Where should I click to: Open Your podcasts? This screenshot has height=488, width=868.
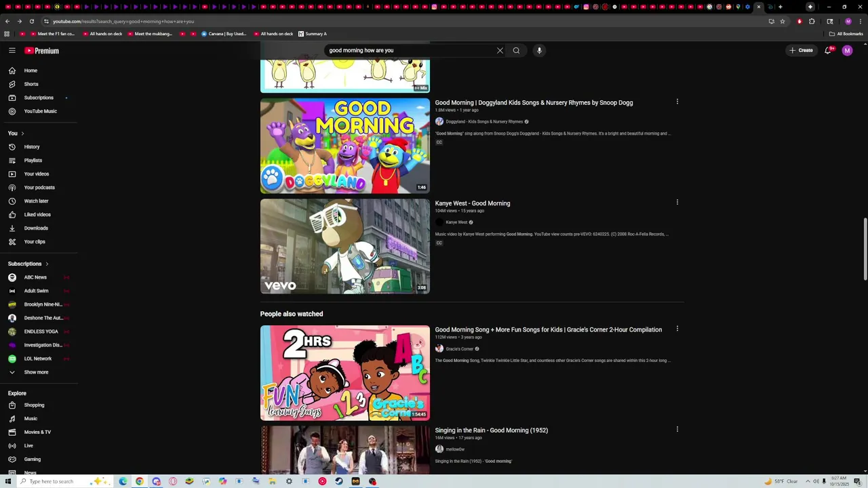[38, 188]
